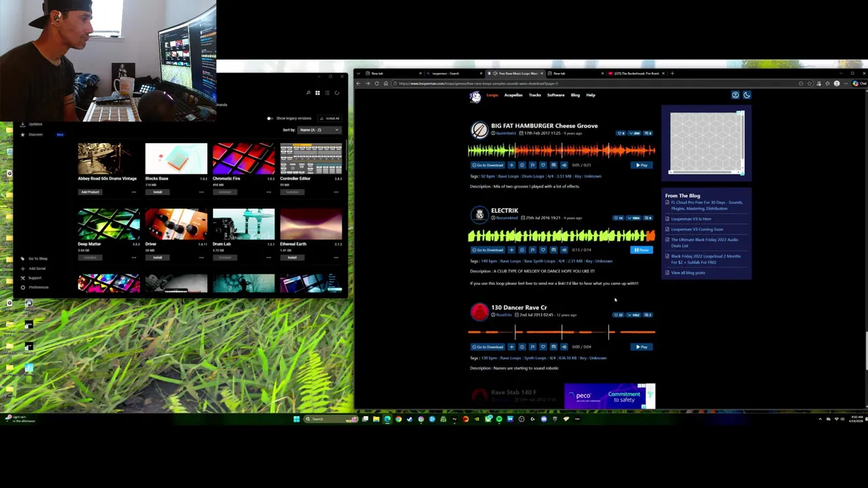The image size is (868, 488).
Task: Click the heart favorite icon under ELECTRIK
Action: click(542, 249)
